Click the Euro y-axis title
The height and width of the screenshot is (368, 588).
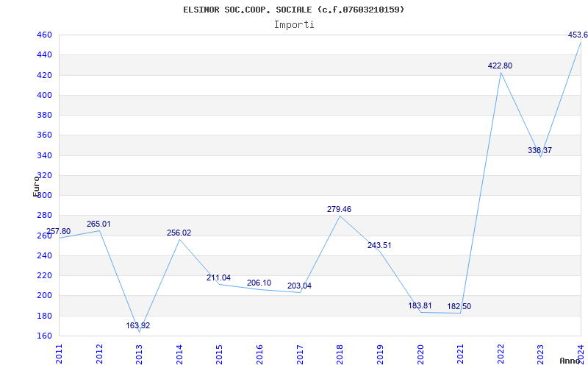[36, 185]
